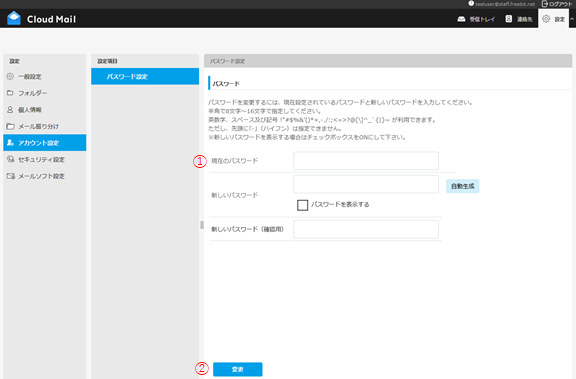Open the inbox (受信トレイ) tab
576x379 pixels.
pos(476,19)
